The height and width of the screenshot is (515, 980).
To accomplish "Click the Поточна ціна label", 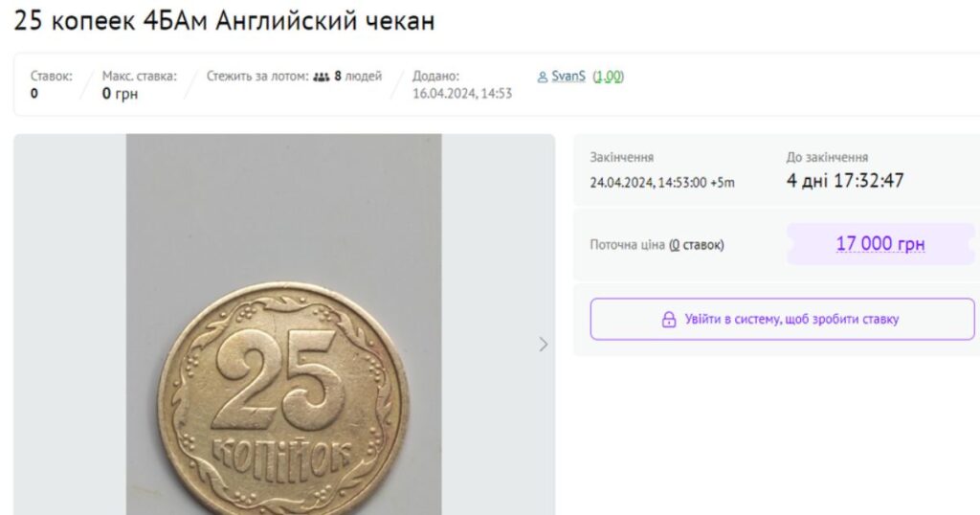I will click(x=628, y=245).
